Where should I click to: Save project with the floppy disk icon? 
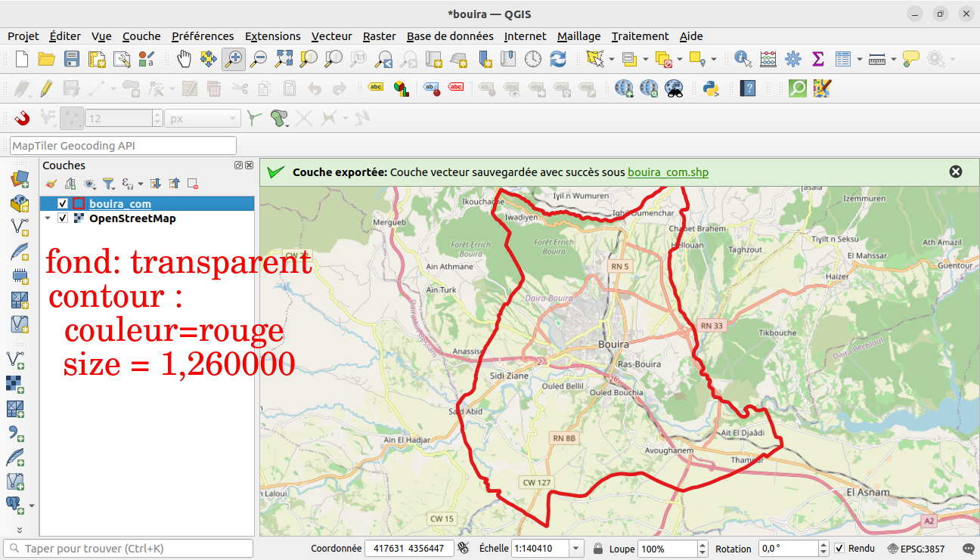pyautogui.click(x=72, y=59)
